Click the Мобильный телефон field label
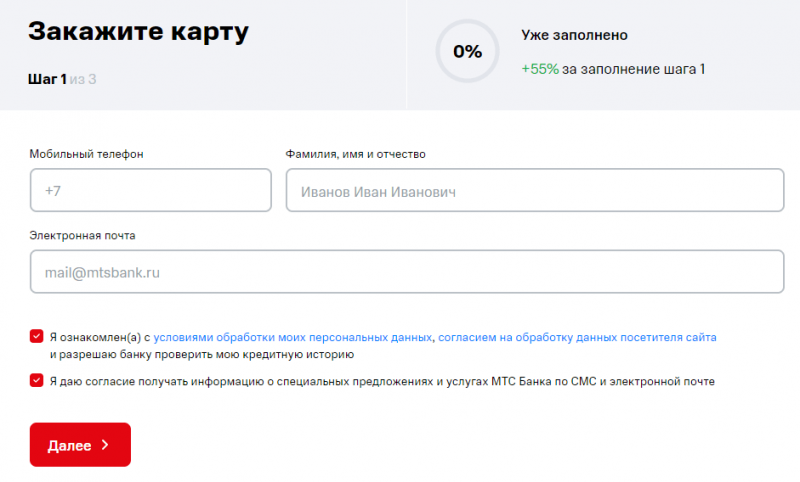This screenshot has height=482, width=800. point(87,154)
